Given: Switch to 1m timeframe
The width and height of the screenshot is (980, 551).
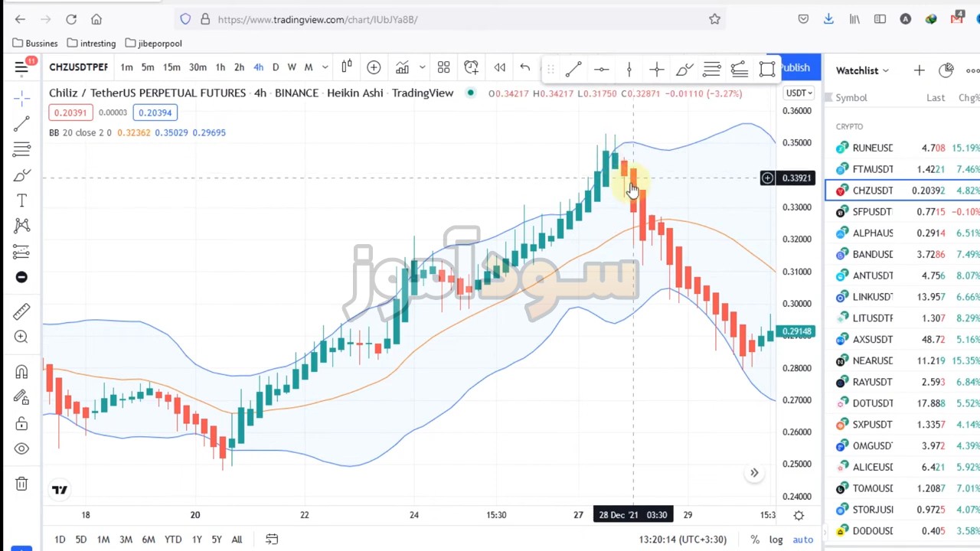Looking at the screenshot, I should (x=126, y=67).
